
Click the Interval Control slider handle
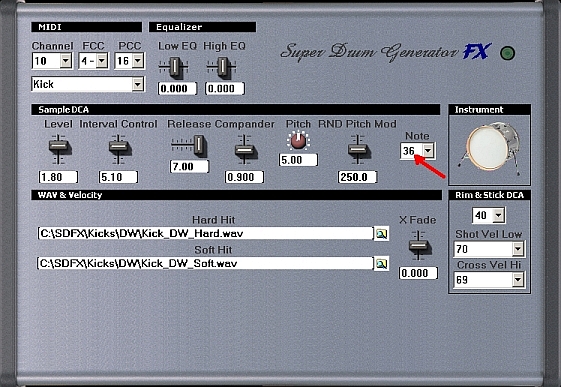click(x=119, y=146)
